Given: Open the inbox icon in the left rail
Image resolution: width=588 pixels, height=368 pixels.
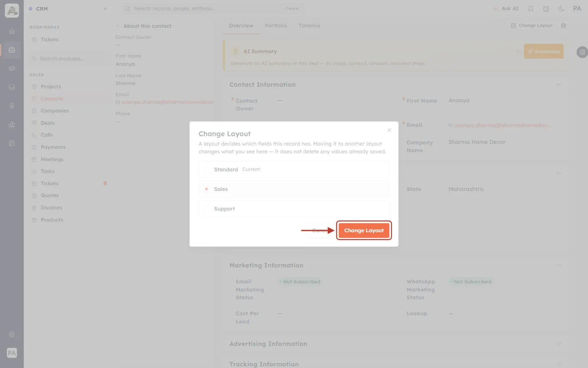Looking at the screenshot, I should [x=12, y=87].
